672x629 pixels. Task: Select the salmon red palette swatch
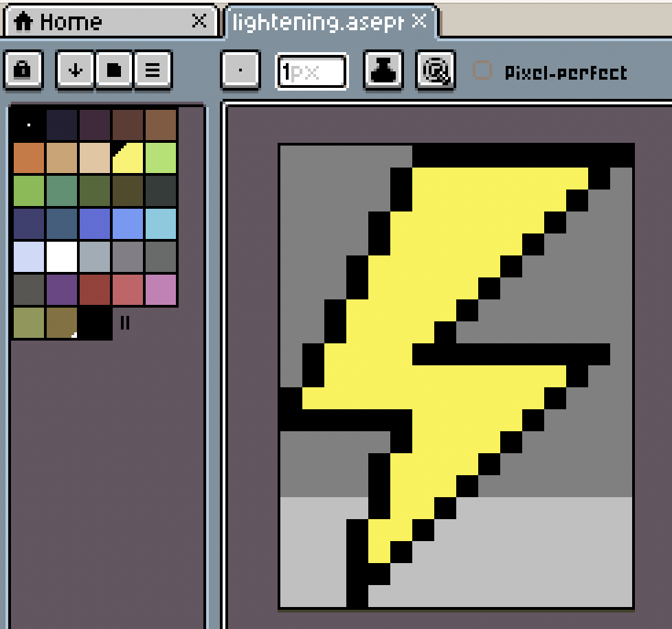pos(128,290)
